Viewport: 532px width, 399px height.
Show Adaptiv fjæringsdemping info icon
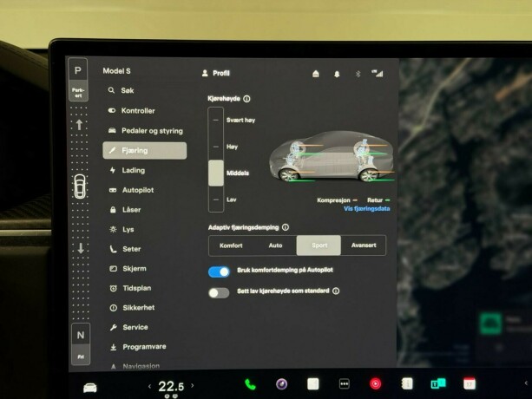[286, 227]
